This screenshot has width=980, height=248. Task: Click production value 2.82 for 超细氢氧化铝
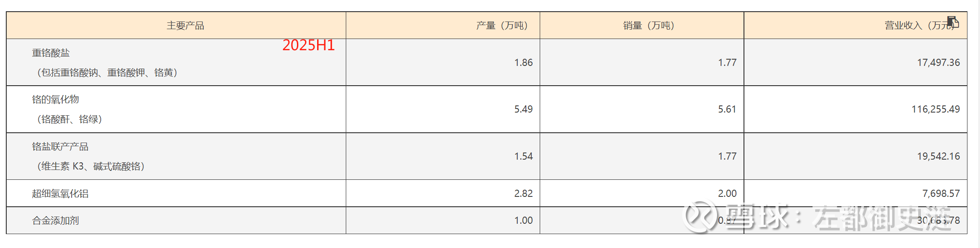click(x=524, y=194)
